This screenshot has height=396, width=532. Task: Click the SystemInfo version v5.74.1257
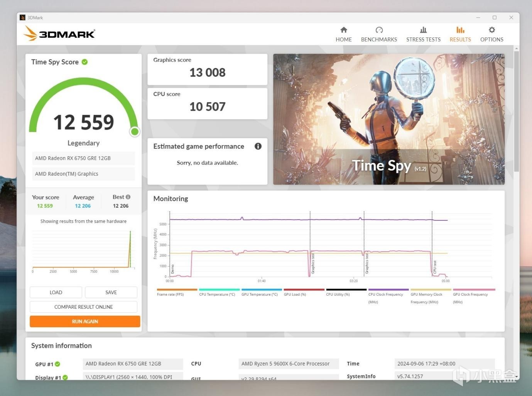coord(444,376)
